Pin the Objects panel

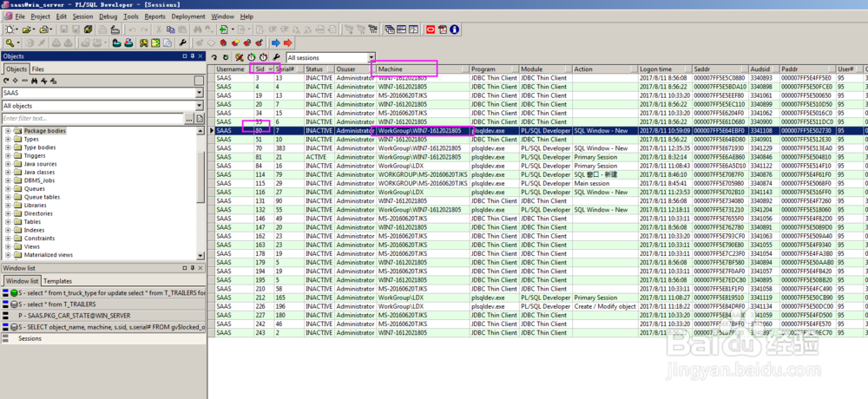(192, 56)
